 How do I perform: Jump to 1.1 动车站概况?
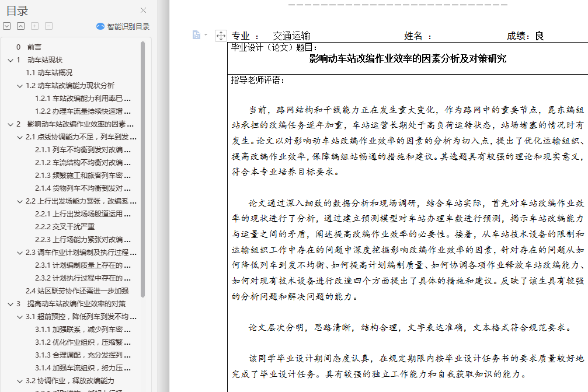[49, 73]
